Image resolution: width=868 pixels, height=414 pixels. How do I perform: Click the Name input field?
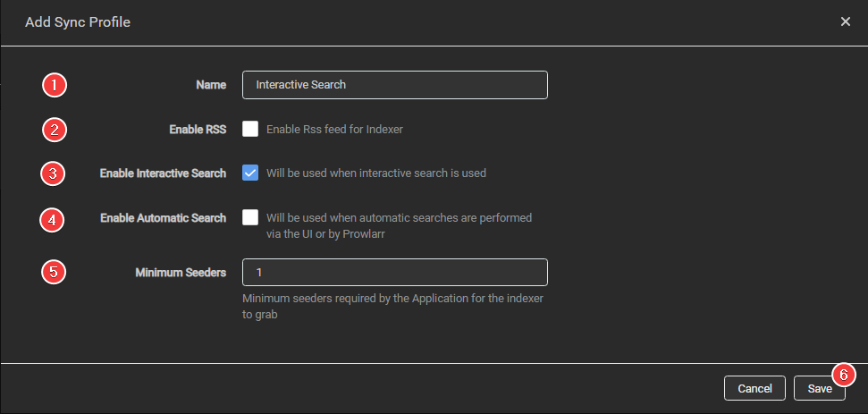click(x=394, y=85)
